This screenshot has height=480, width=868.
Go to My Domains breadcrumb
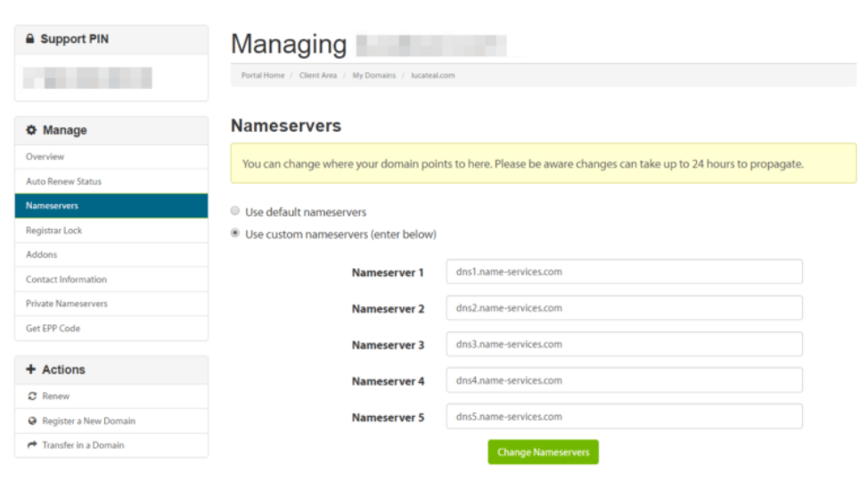(374, 75)
